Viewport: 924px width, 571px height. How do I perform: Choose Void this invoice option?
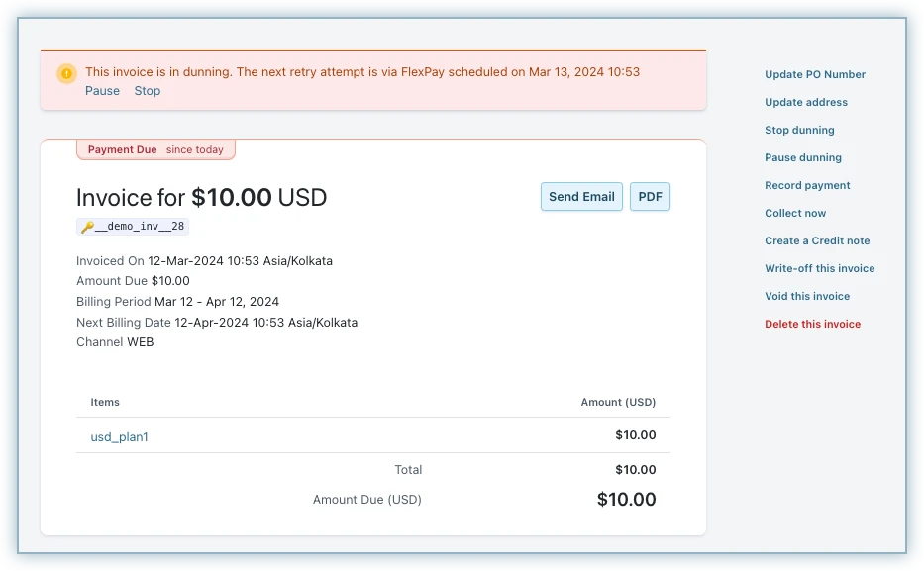(807, 296)
